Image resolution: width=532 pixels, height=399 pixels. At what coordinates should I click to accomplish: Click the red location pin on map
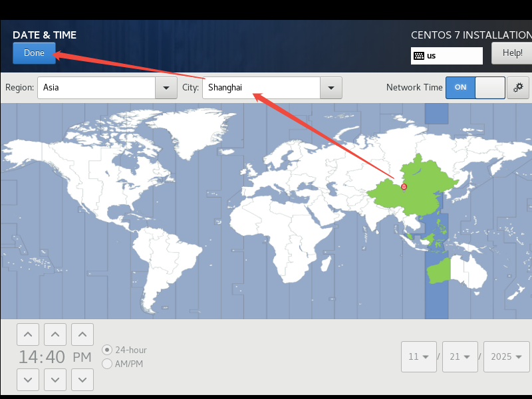tap(404, 188)
